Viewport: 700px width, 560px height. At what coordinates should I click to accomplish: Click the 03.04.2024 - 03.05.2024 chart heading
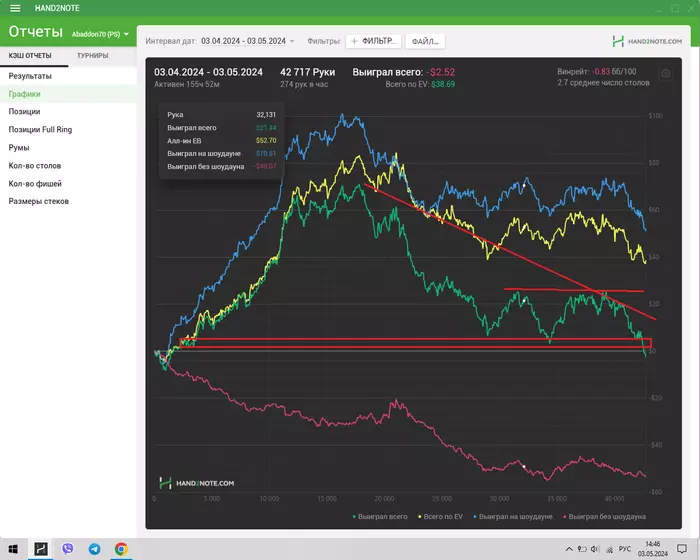[208, 72]
